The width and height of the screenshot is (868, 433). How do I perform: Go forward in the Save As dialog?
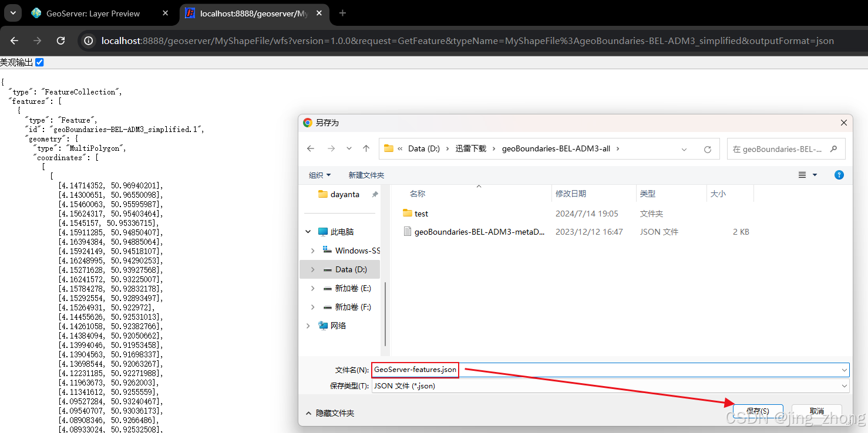click(331, 148)
